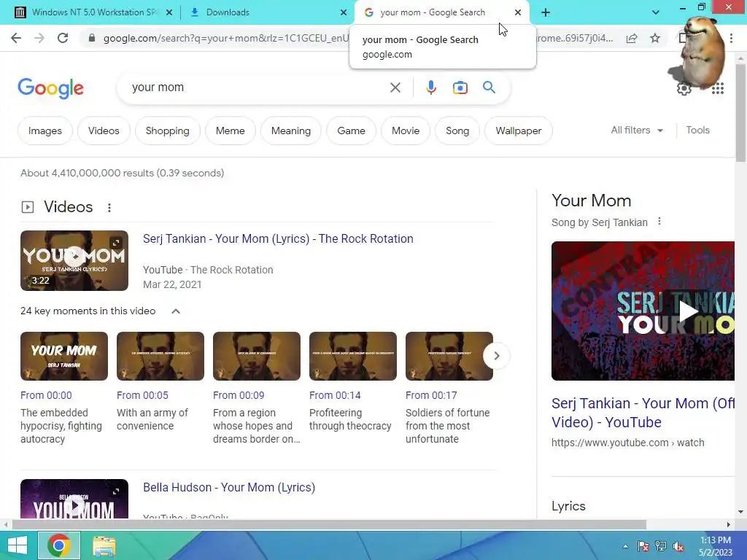Filter results by Shopping
This screenshot has height=560, width=747.
pos(167,131)
